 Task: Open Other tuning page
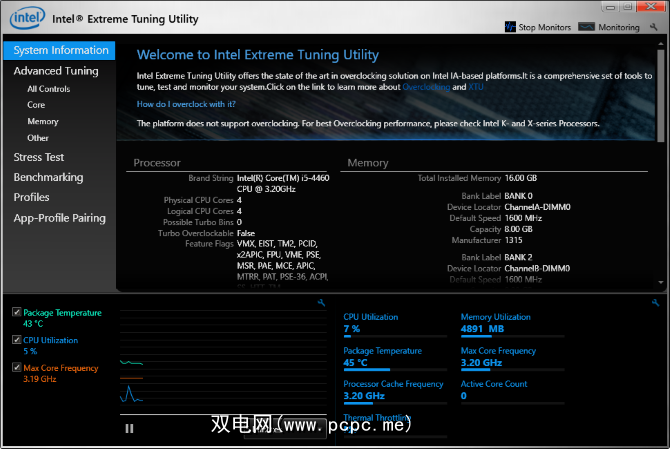click(x=38, y=138)
